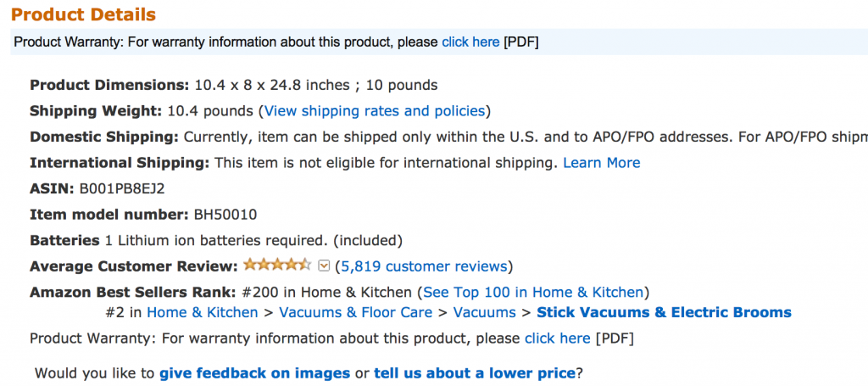Click the item model number BH50010
Viewport: 868px width, 386px height.
225,214
